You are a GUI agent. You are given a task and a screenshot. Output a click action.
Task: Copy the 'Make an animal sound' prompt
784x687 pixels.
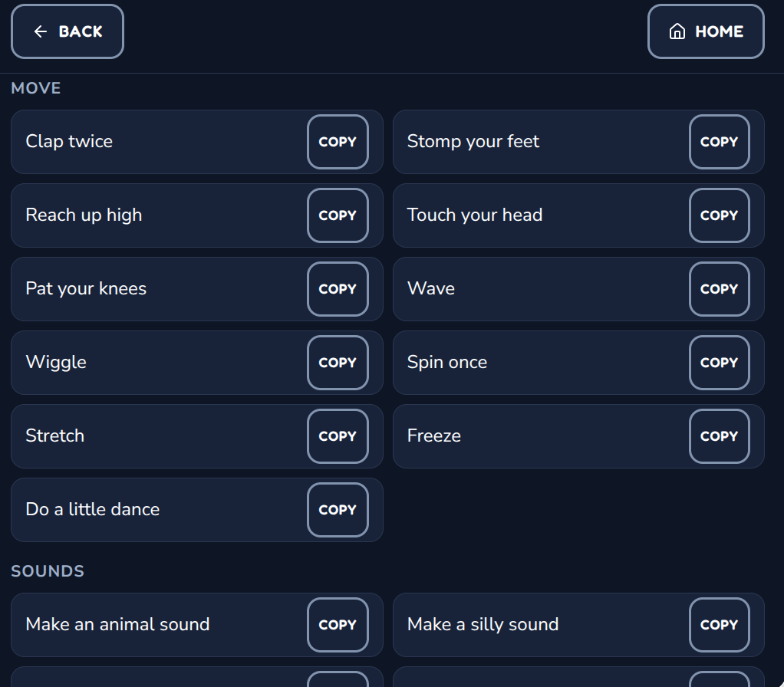coord(338,625)
